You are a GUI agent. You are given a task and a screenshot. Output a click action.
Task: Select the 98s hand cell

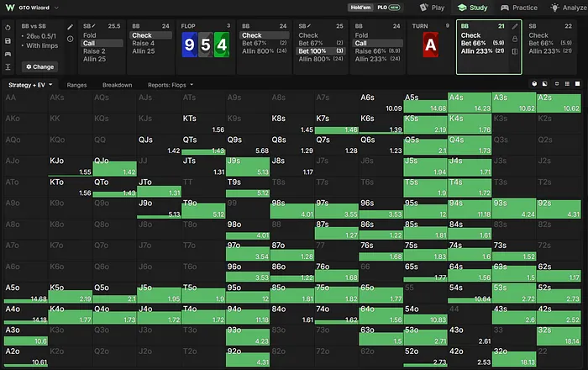(292, 209)
